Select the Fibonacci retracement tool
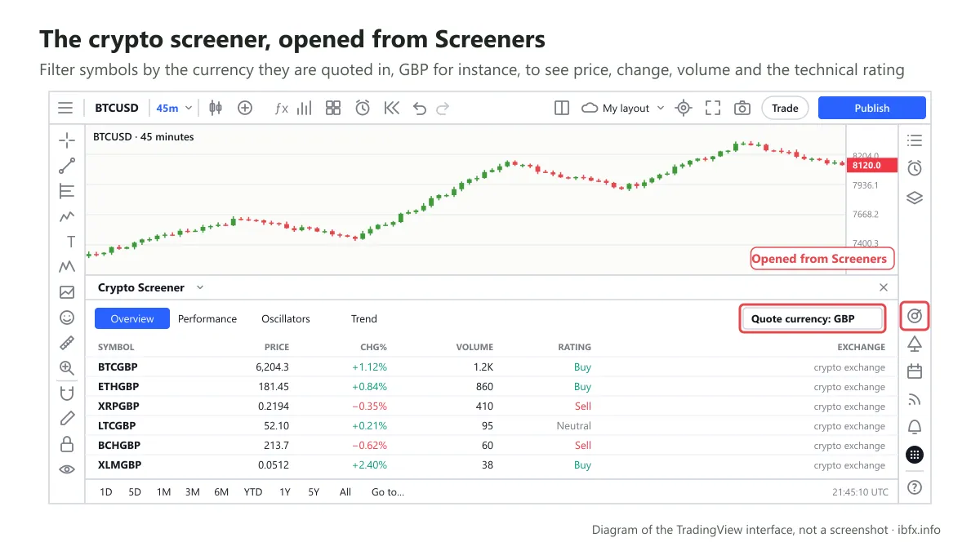Screen dimensions: 980x551 tap(67, 191)
